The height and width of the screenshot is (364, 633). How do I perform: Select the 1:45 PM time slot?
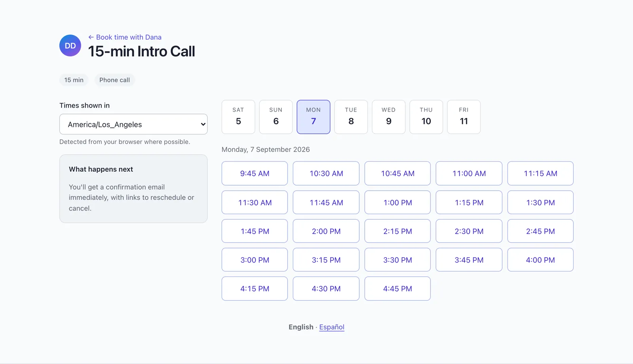pyautogui.click(x=255, y=231)
